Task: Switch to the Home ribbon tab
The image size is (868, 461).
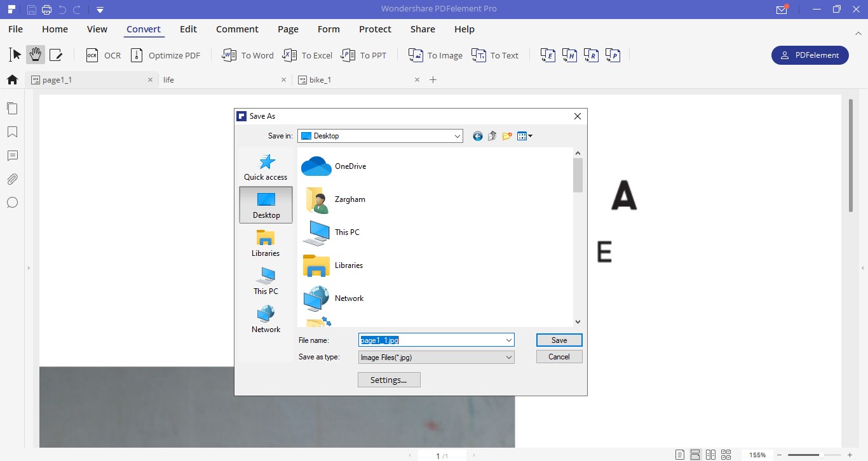Action: pos(55,29)
